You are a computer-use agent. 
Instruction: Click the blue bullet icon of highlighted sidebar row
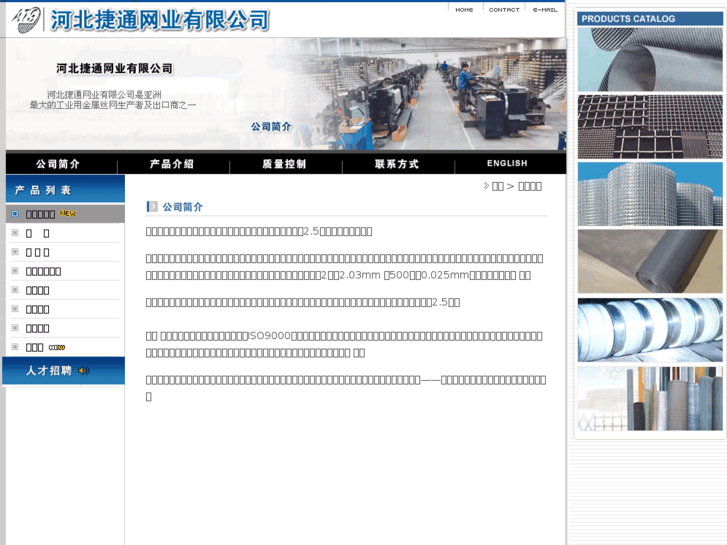point(15,213)
